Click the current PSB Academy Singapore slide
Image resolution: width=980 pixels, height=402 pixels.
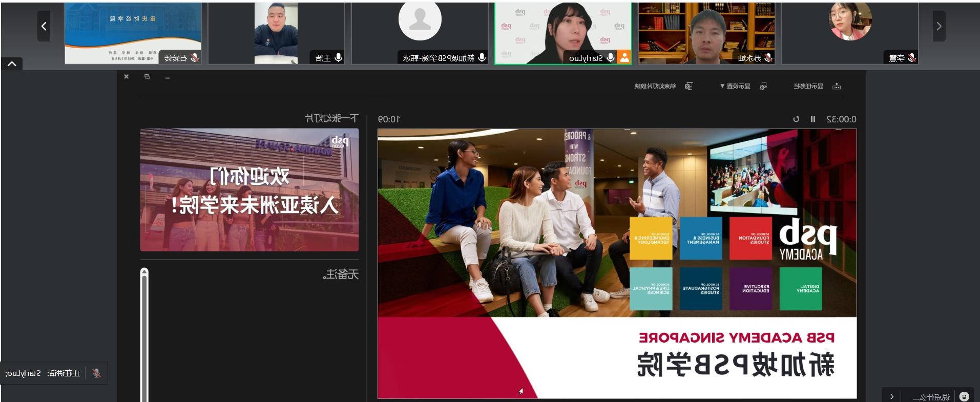click(617, 263)
